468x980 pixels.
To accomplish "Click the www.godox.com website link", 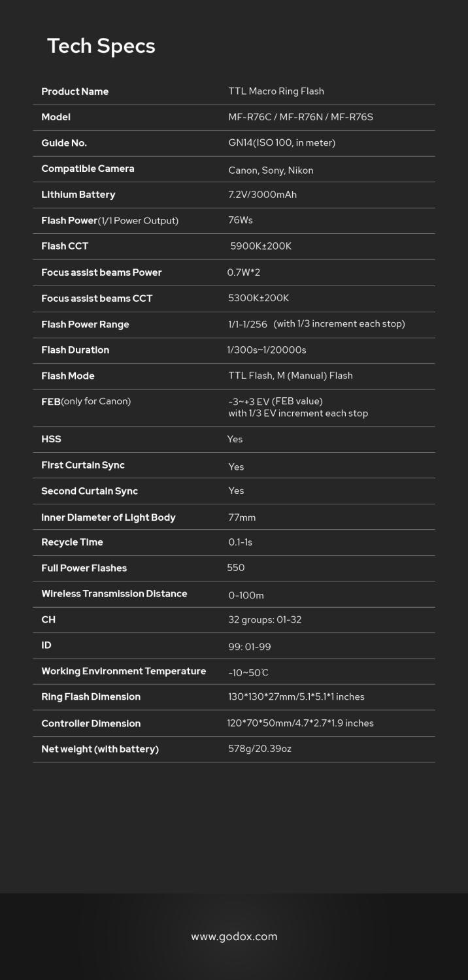I will [x=234, y=936].
